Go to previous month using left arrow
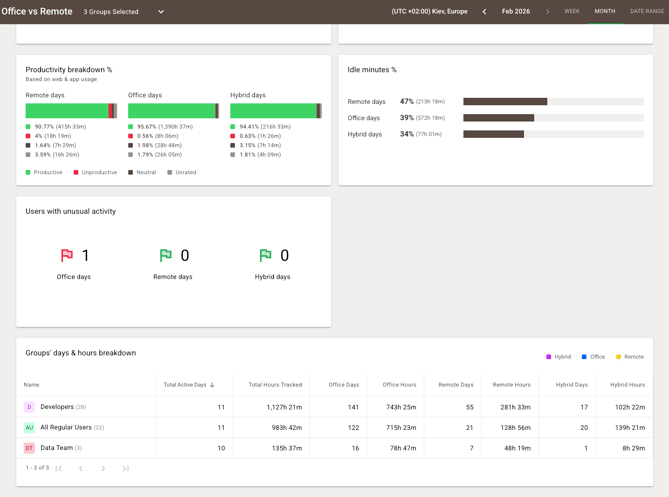669x497 pixels. pos(484,12)
